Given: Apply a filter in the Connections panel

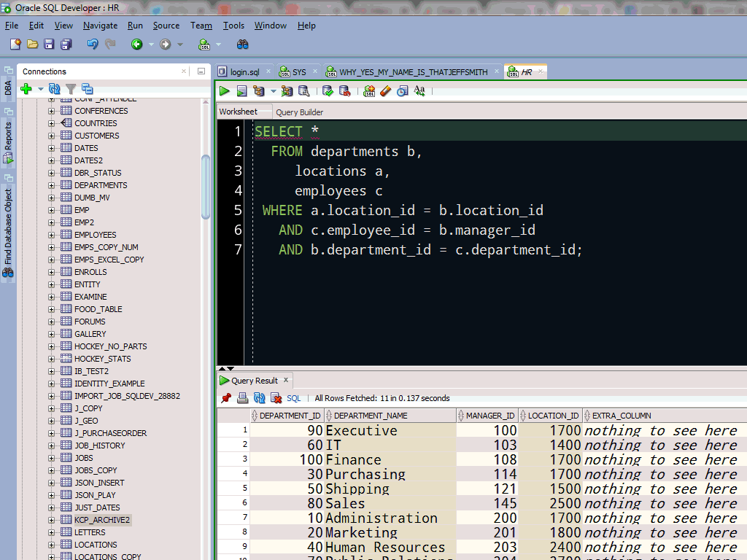Looking at the screenshot, I should point(71,88).
